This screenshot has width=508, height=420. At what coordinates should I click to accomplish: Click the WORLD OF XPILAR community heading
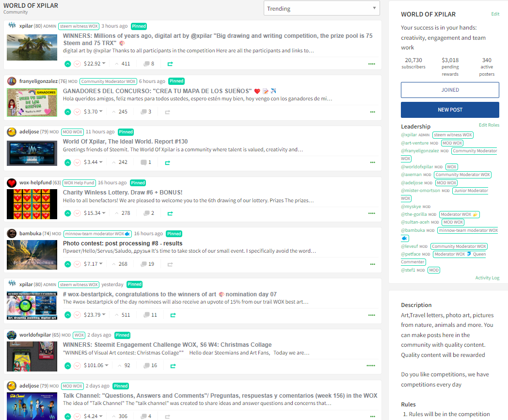(31, 5)
